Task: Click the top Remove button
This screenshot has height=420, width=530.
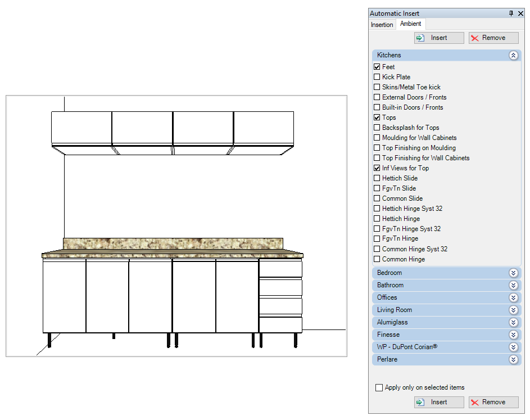Action: coord(493,38)
